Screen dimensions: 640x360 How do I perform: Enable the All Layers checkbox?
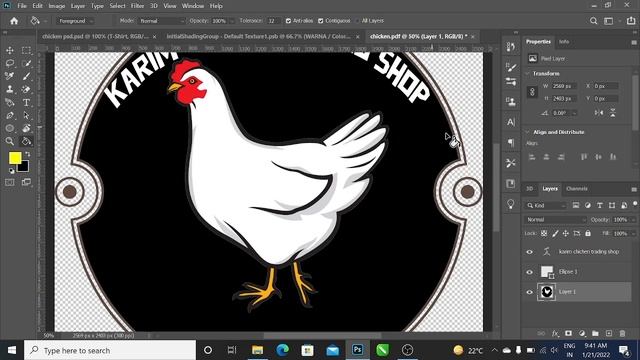tap(357, 21)
